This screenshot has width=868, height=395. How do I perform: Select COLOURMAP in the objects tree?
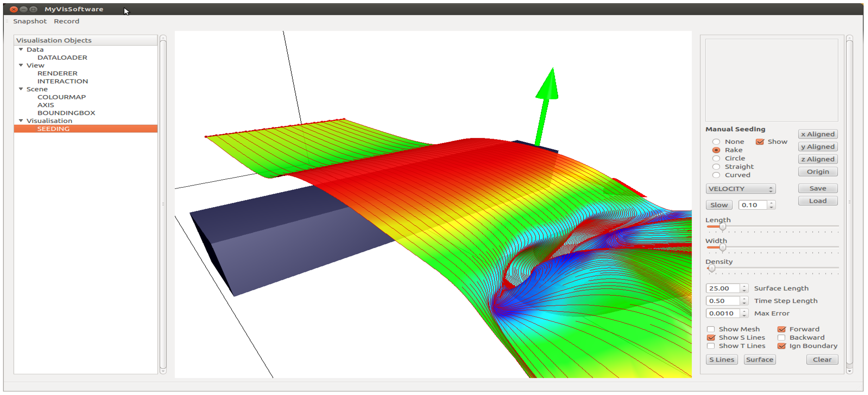click(61, 97)
